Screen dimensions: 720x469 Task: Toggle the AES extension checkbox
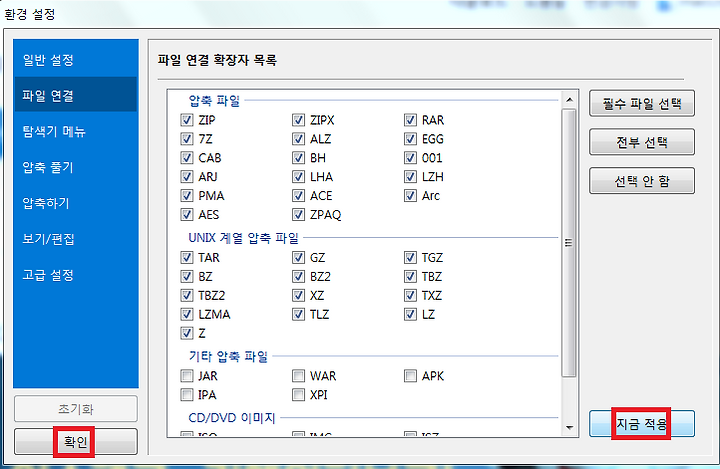[186, 215]
